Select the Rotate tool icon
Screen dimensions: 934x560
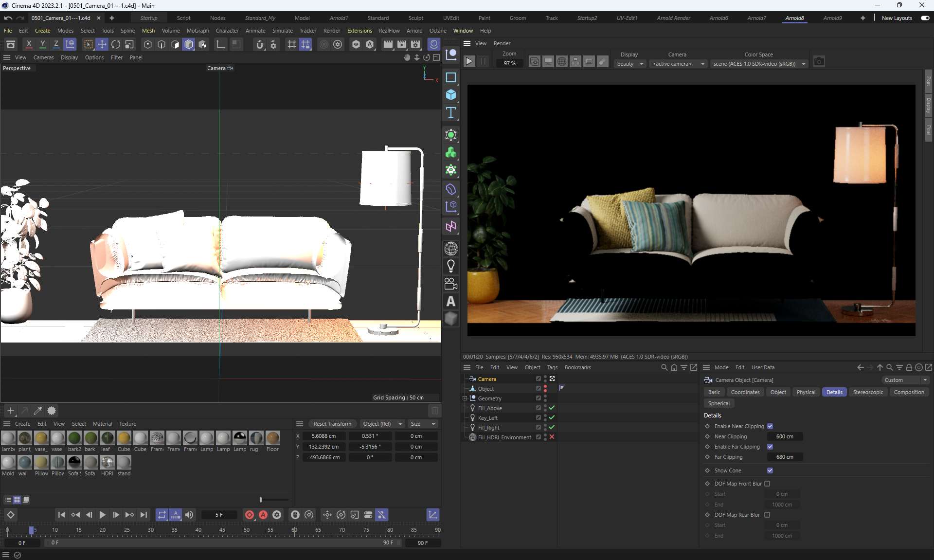(116, 44)
